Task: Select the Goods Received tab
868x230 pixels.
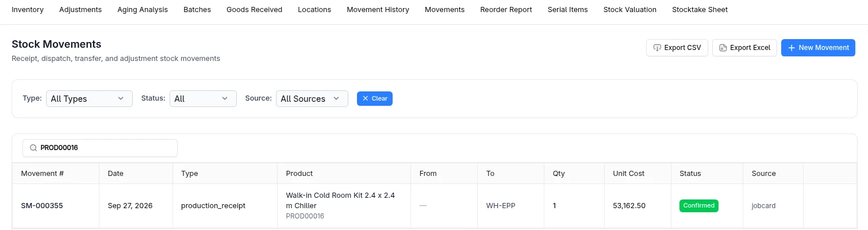Action: [x=254, y=10]
